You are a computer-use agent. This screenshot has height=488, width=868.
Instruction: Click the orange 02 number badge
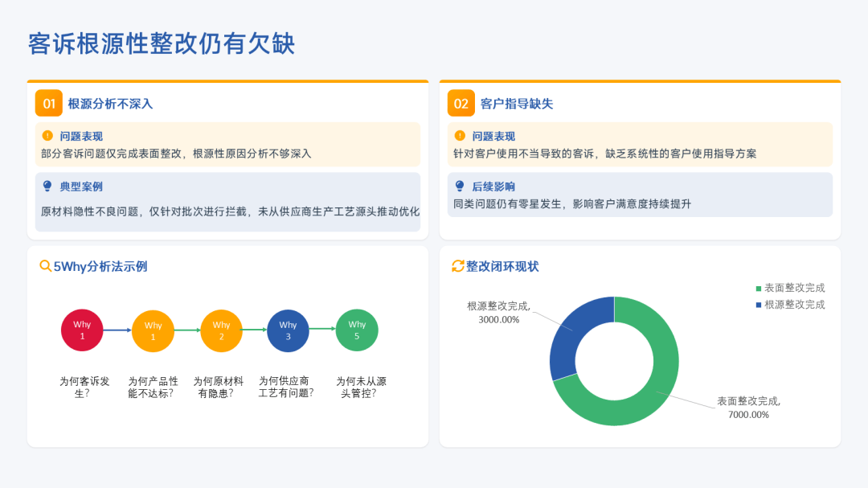461,104
